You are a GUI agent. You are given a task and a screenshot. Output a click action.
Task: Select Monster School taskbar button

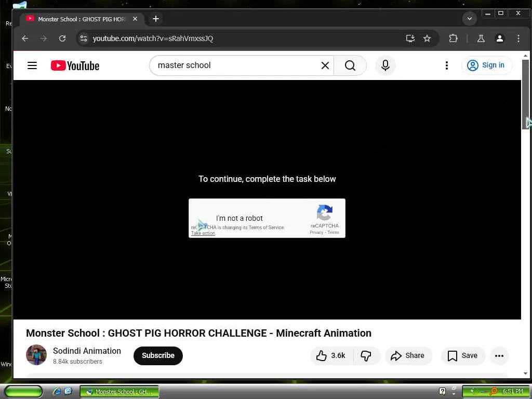tap(119, 392)
